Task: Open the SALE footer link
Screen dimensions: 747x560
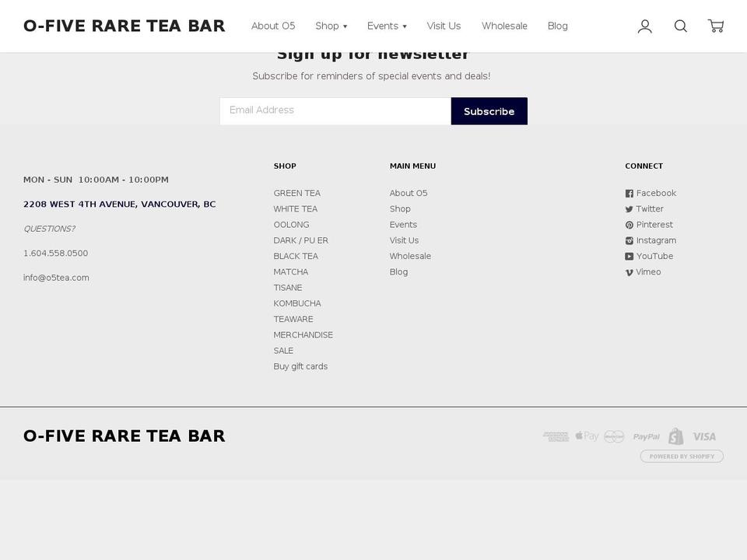Action: (283, 351)
